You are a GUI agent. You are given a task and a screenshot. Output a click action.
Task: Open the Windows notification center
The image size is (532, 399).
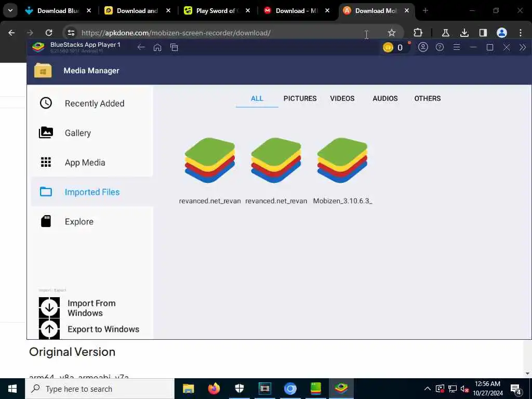pos(515,389)
